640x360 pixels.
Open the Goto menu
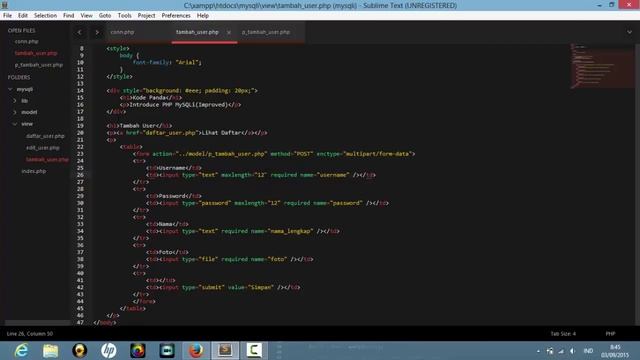point(104,16)
